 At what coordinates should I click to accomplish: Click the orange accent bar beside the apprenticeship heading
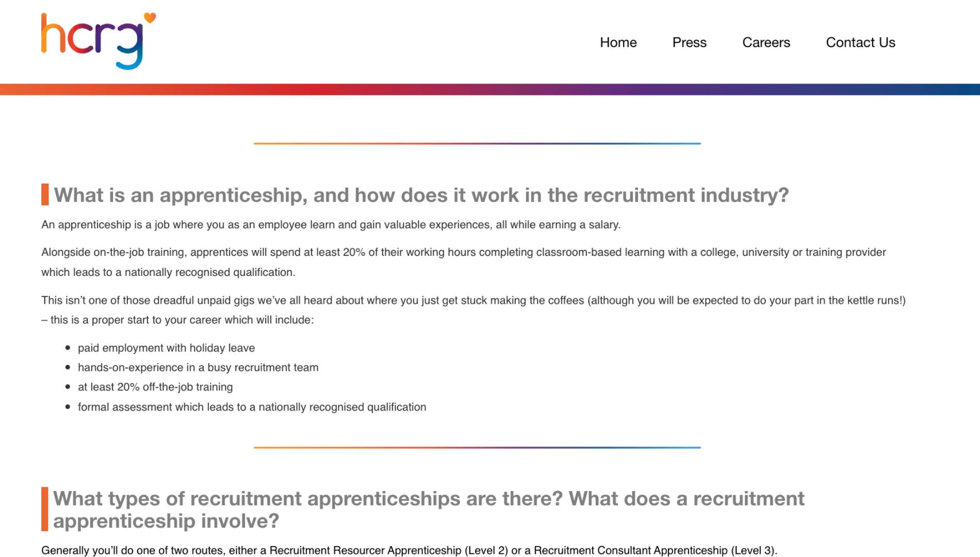[45, 194]
